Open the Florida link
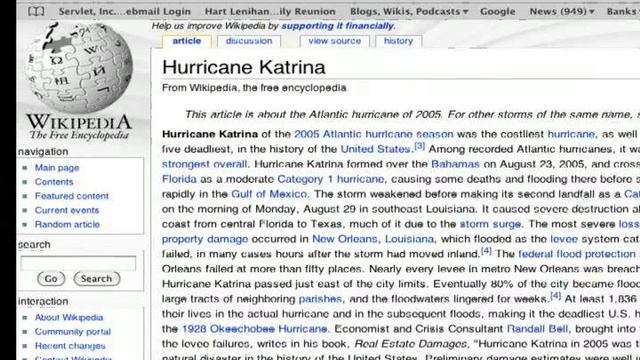The height and width of the screenshot is (360, 640). [179, 179]
